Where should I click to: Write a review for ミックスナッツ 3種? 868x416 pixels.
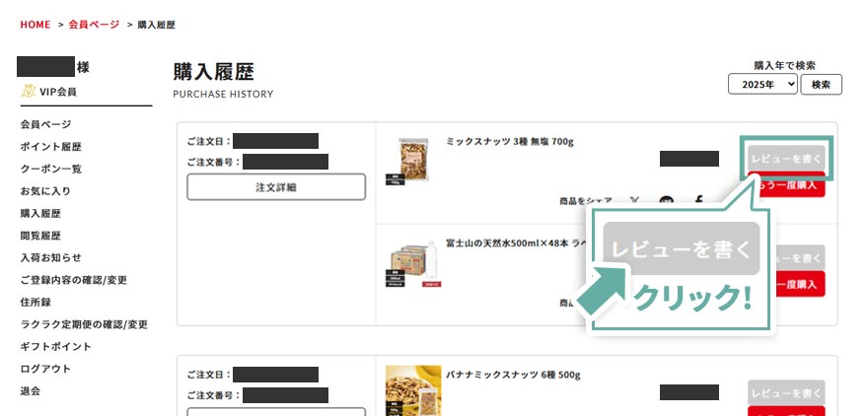[x=785, y=159]
